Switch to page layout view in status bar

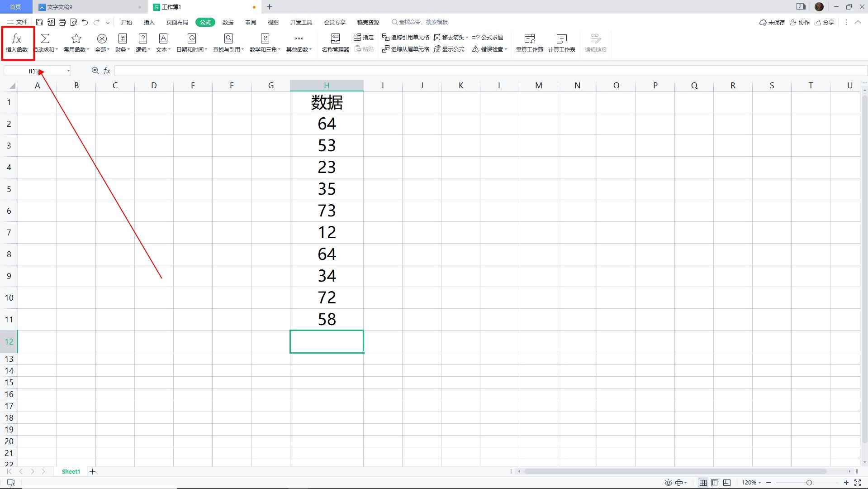[x=715, y=483]
